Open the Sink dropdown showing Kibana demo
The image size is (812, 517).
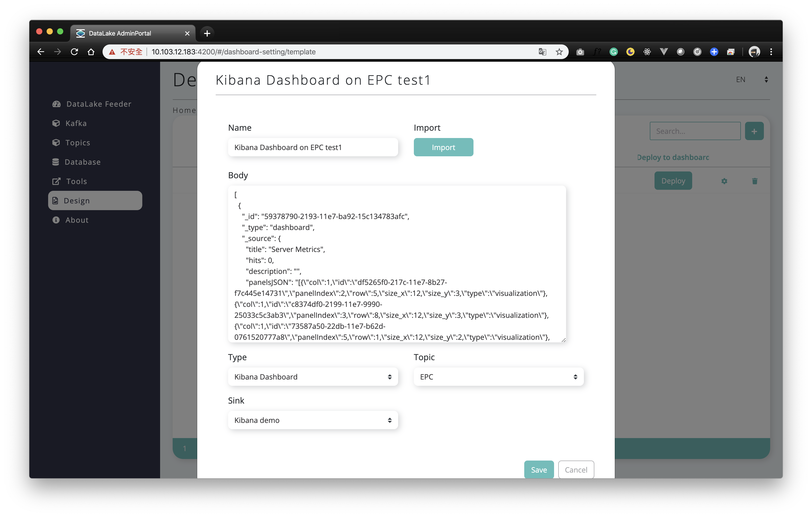tap(313, 420)
